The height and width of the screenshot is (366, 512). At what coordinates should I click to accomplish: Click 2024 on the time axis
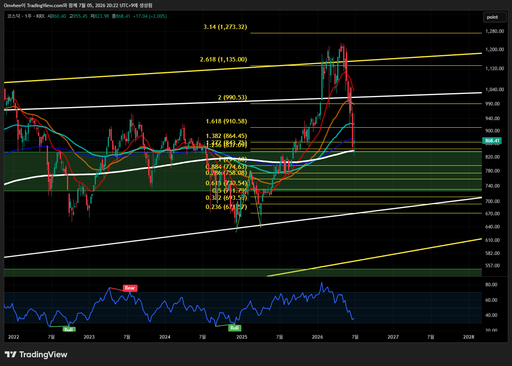(165, 337)
